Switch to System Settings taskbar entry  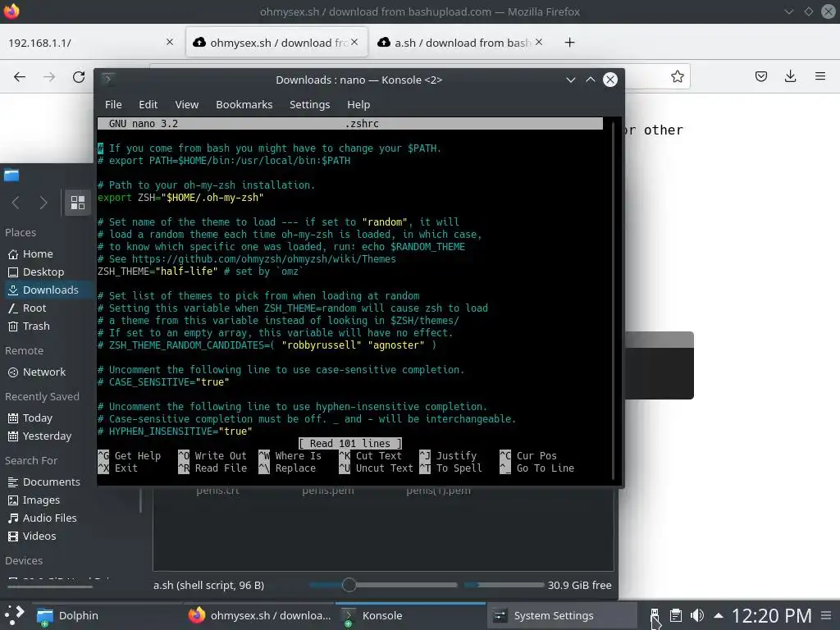tap(562, 615)
